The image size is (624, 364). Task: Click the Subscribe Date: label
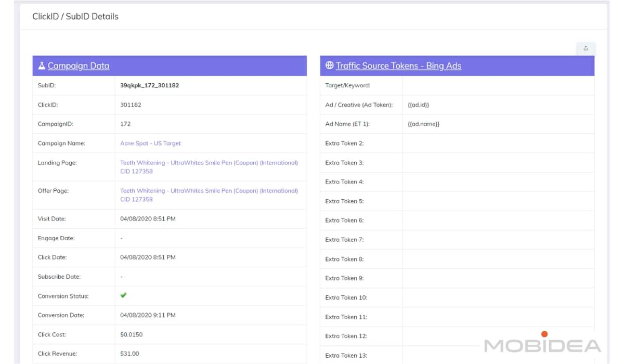click(59, 277)
